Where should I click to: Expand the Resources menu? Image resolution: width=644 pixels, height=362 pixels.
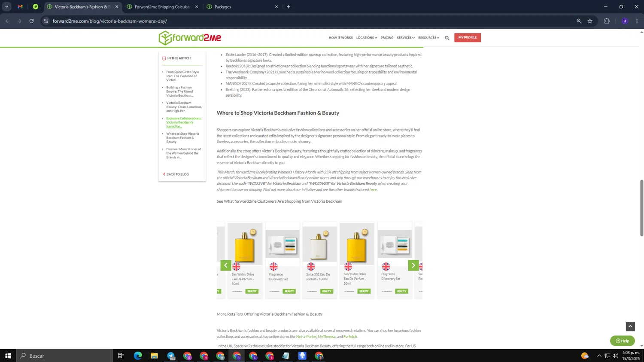(428, 38)
